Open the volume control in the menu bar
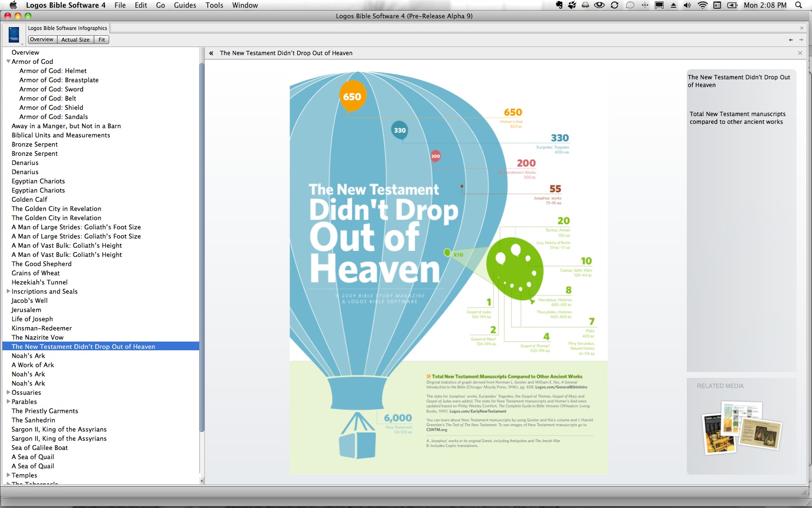The image size is (812, 508). 687,5
